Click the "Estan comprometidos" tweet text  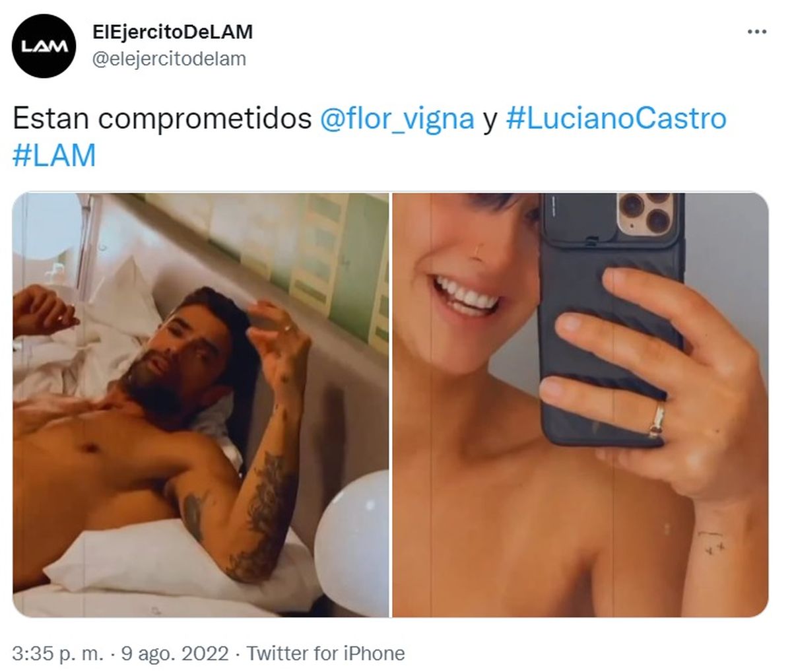162,119
